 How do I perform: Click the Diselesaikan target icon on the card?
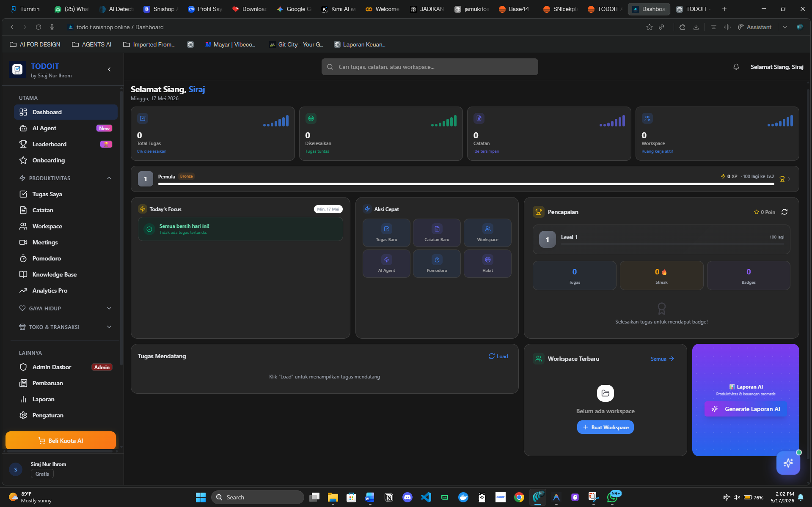pos(311,118)
